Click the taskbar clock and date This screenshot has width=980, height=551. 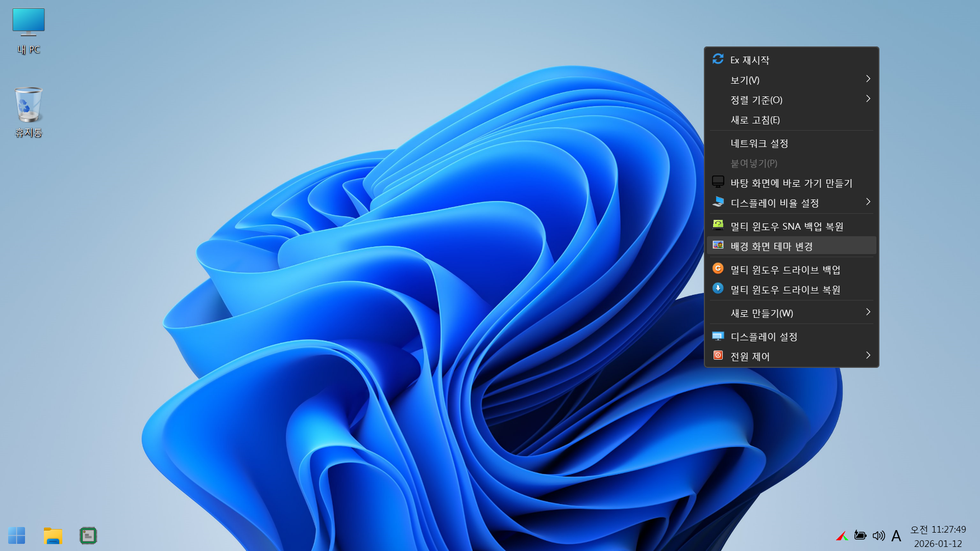938,536
